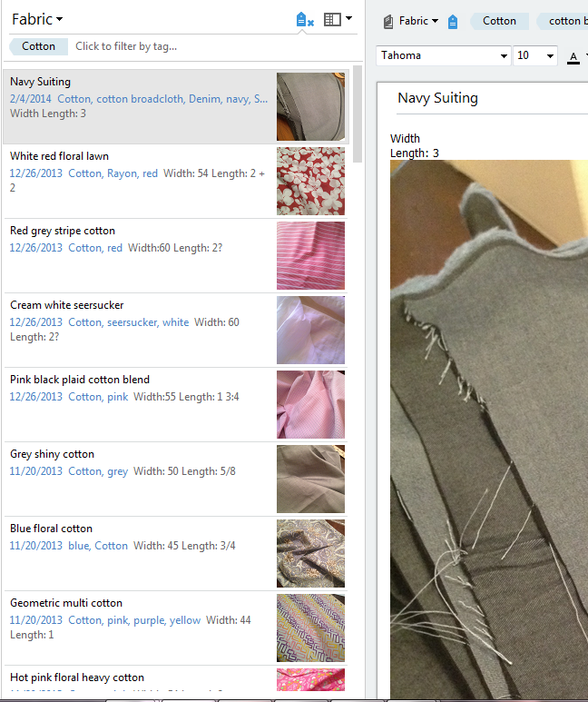588x702 pixels.
Task: Click the blue tag icon in note header
Action: pos(453,22)
